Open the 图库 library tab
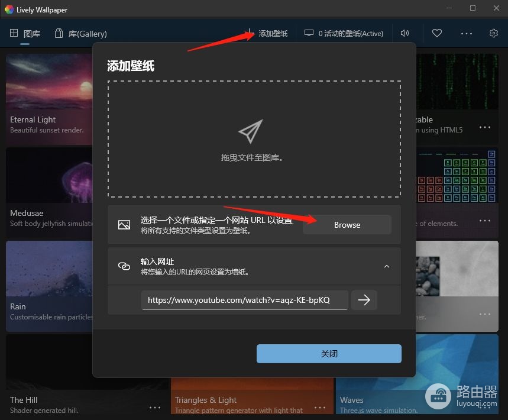 point(25,33)
